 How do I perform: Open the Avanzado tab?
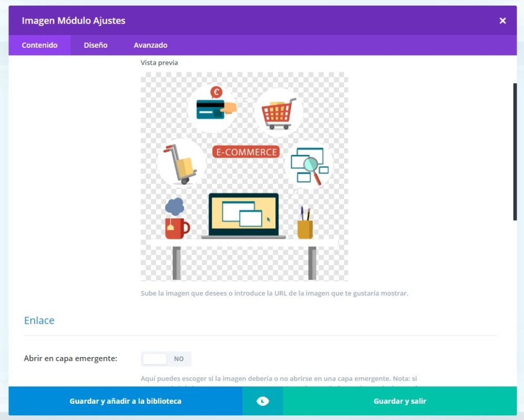click(150, 45)
